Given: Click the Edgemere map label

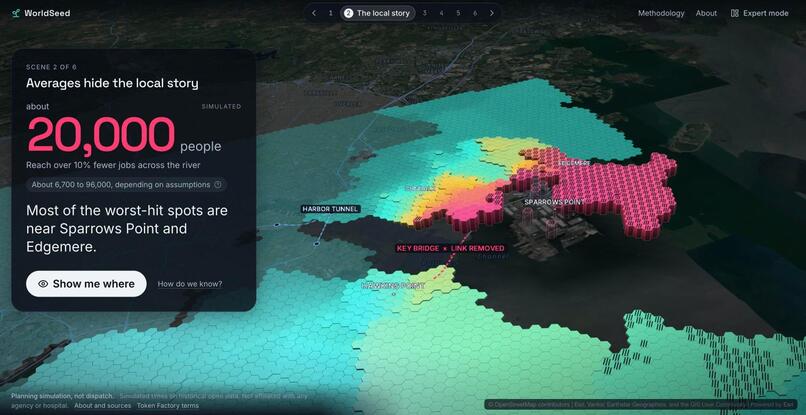Looking at the screenshot, I should pyautogui.click(x=574, y=163).
